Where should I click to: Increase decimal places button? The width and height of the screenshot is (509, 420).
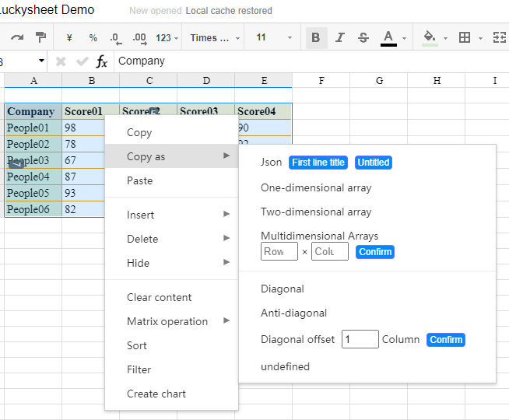(x=140, y=38)
